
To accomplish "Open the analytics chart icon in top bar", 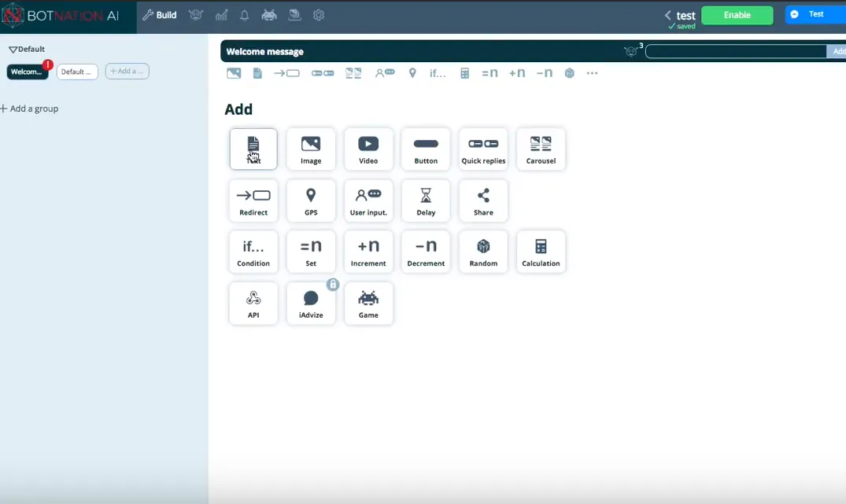I will tap(221, 15).
